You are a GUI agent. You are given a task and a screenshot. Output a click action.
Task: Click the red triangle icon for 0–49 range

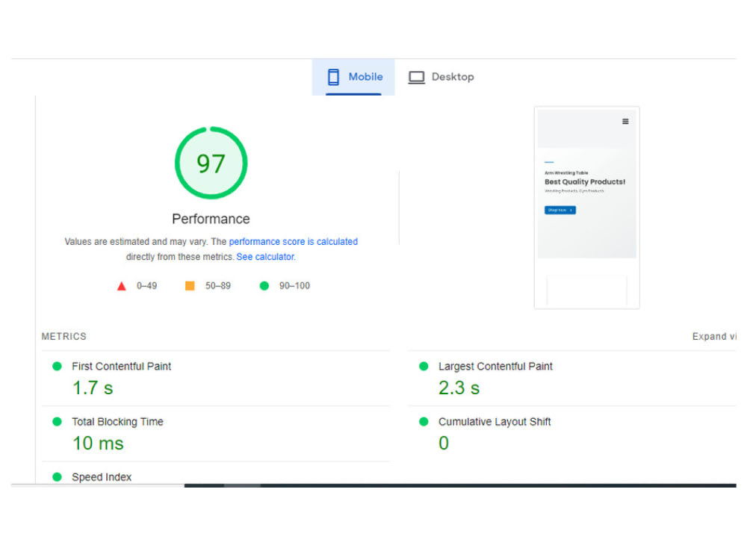(122, 285)
